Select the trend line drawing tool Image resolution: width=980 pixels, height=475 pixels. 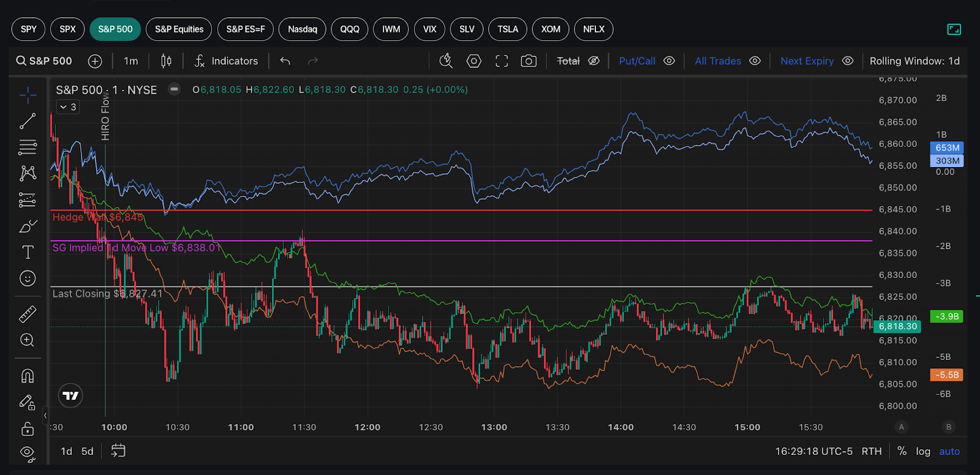click(28, 121)
